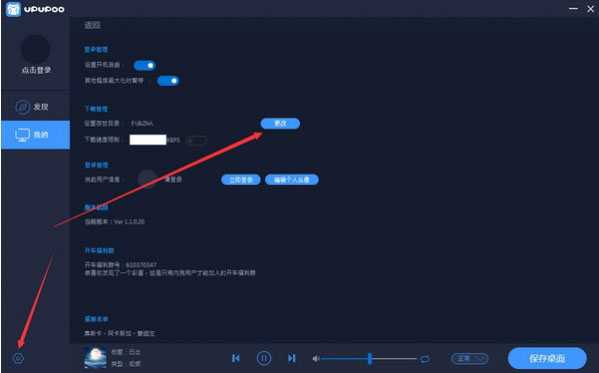
Task: Go back with the 返回 link
Action: [x=92, y=25]
